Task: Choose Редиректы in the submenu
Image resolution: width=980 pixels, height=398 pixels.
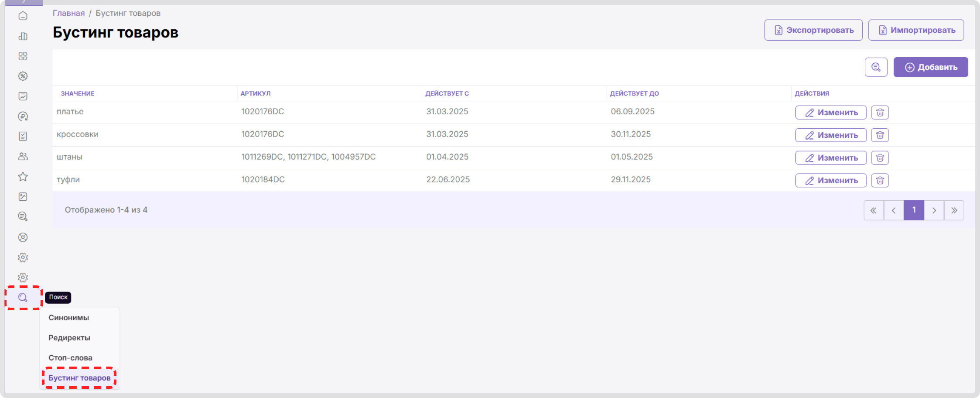Action: 69,338
